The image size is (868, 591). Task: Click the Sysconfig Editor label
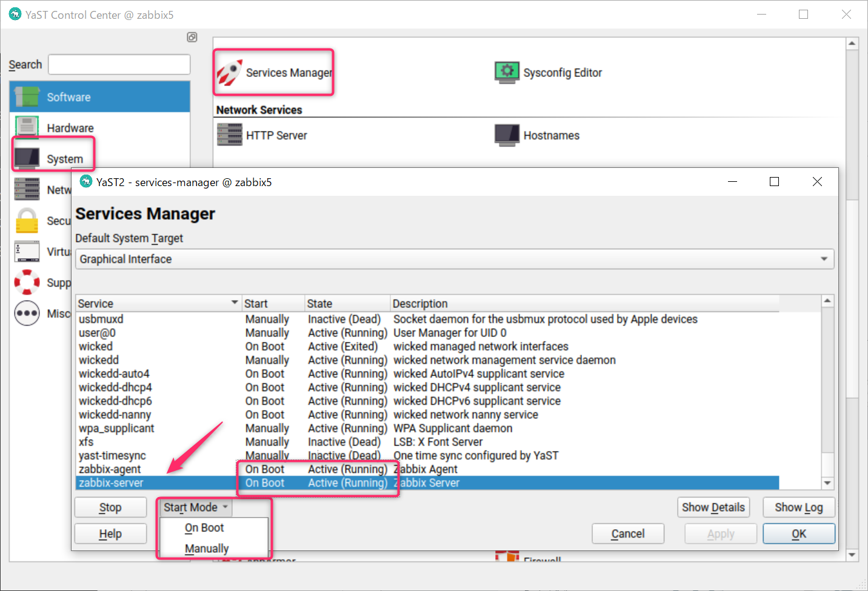[563, 73]
